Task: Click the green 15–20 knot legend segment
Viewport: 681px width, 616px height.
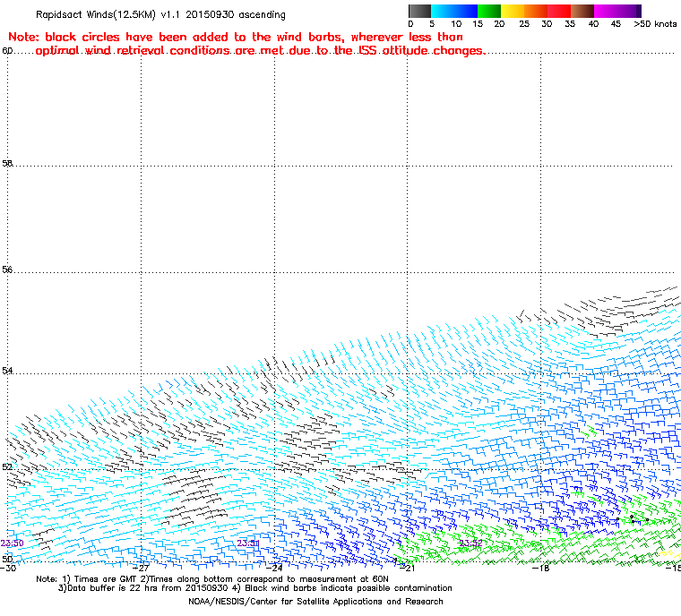Action: point(489,11)
